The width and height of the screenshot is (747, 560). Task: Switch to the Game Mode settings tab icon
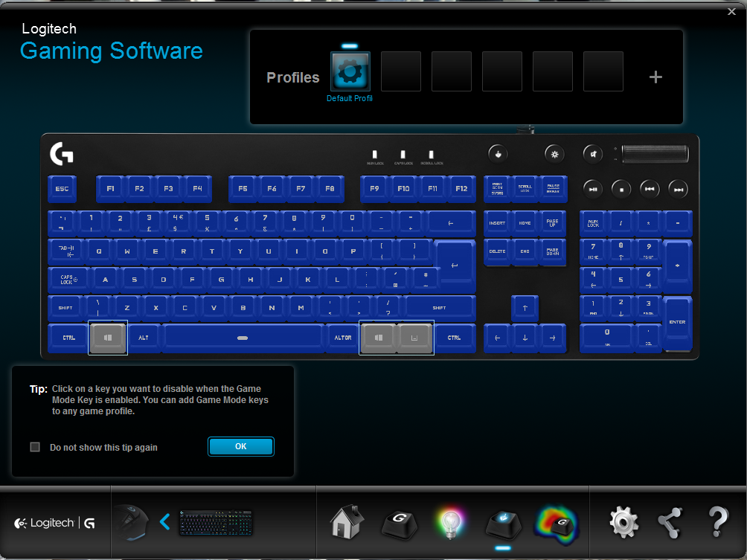click(503, 524)
